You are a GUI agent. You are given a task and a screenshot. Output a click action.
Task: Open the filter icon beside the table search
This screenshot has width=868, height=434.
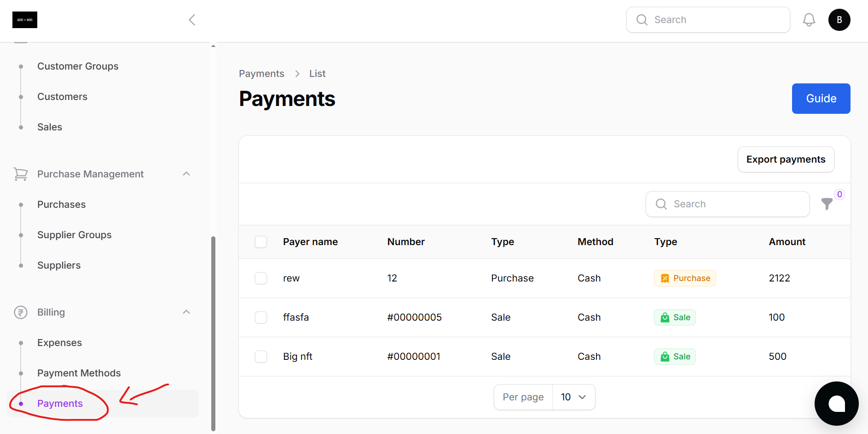point(827,204)
